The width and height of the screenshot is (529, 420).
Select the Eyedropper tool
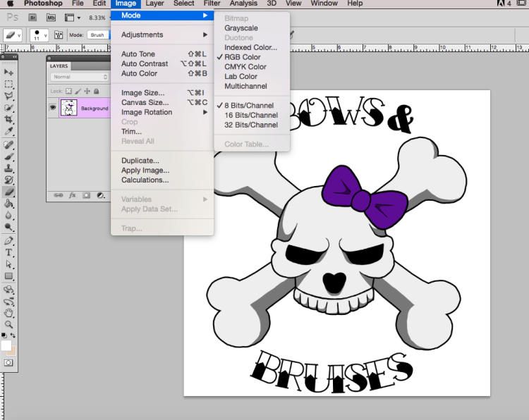[x=8, y=131]
